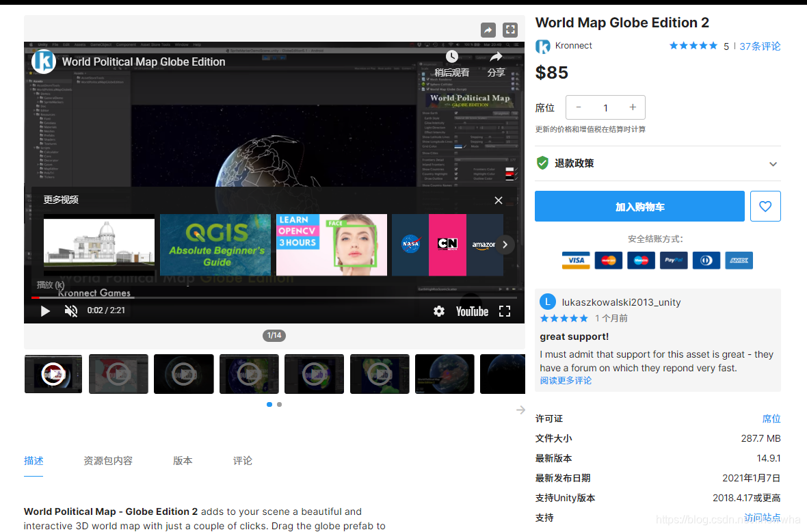
Task: Click the Visa payment icon
Action: click(576, 261)
